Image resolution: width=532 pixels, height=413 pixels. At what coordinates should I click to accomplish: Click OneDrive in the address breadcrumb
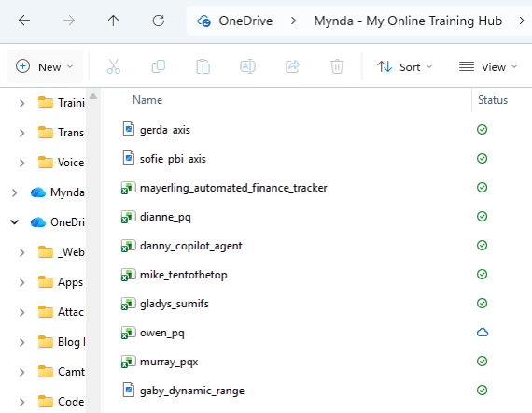[245, 21]
